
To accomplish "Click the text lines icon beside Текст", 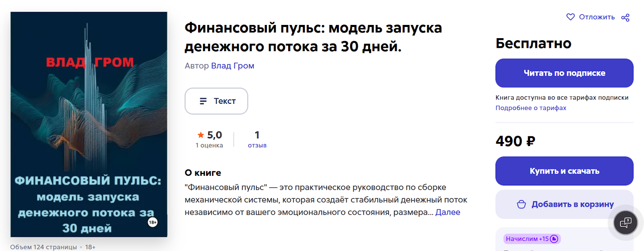I will point(203,101).
